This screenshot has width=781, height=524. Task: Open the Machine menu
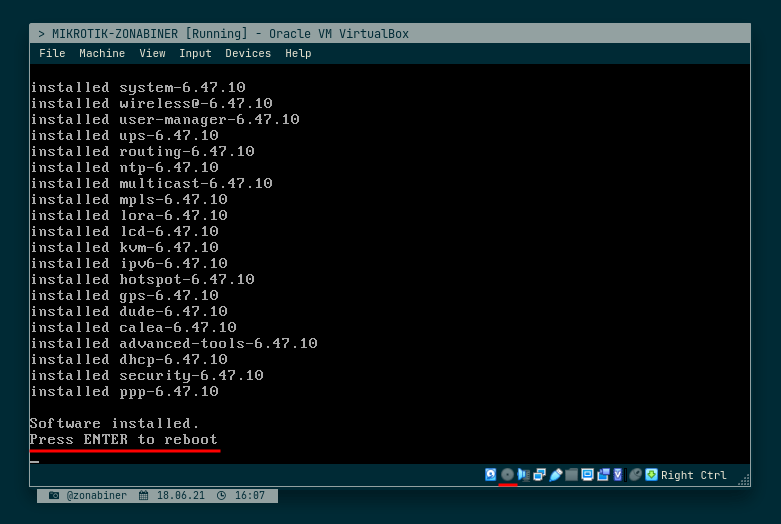coord(102,53)
